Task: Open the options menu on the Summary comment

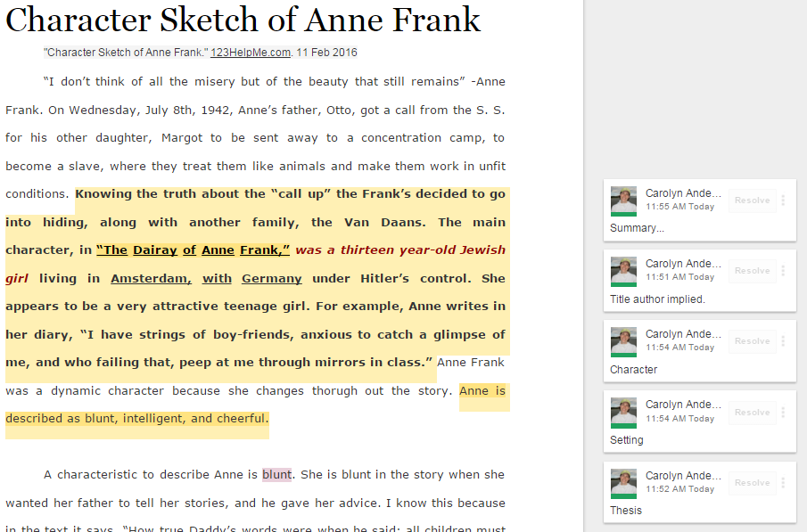Action: pyautogui.click(x=782, y=201)
